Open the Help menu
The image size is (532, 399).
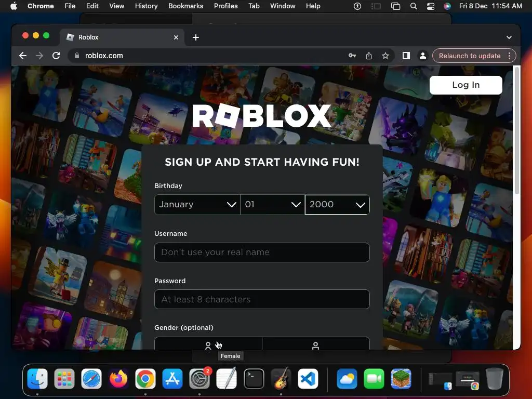(313, 6)
